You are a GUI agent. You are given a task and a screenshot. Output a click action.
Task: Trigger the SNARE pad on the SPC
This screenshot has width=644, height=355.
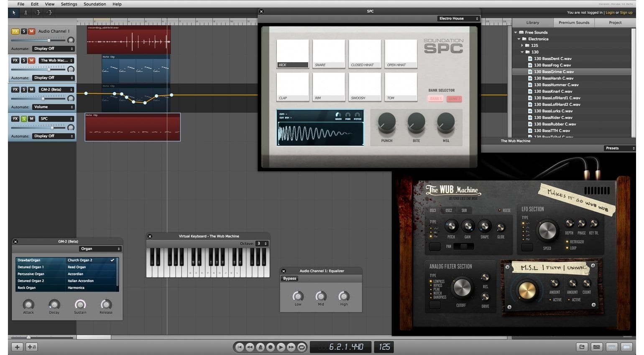(329, 54)
